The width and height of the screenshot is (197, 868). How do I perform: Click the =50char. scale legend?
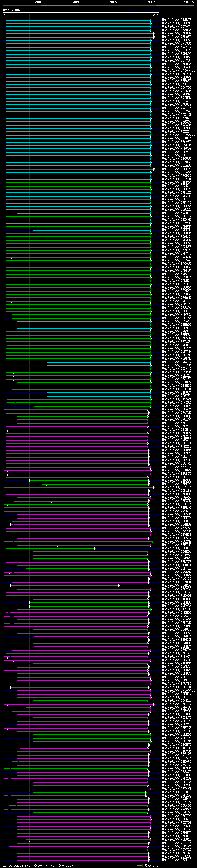coord(148,865)
